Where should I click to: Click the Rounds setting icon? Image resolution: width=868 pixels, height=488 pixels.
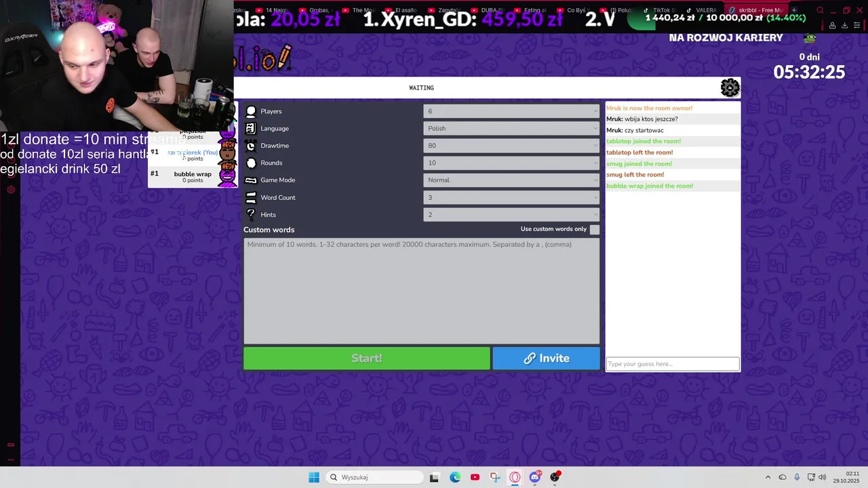tap(251, 163)
